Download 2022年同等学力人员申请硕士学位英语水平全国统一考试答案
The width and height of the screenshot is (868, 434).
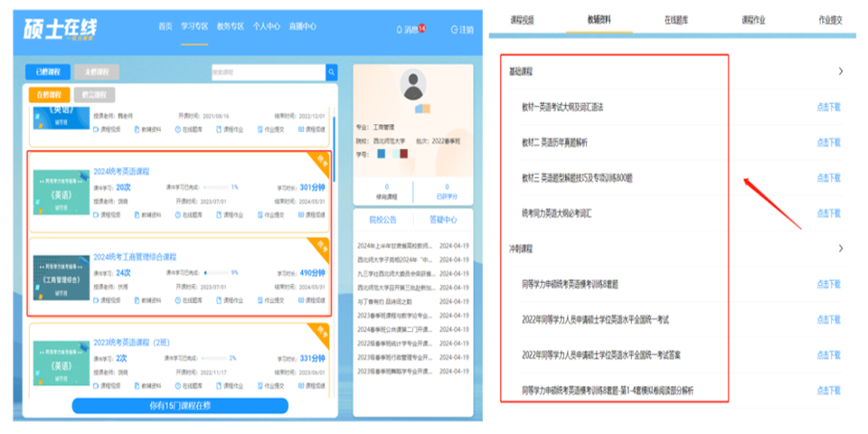pos(828,355)
